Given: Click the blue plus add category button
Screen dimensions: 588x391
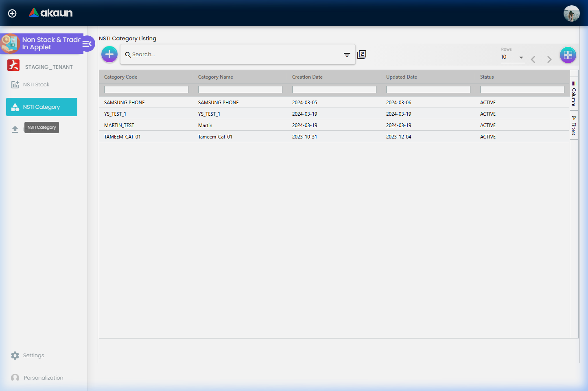Looking at the screenshot, I should click(x=109, y=54).
